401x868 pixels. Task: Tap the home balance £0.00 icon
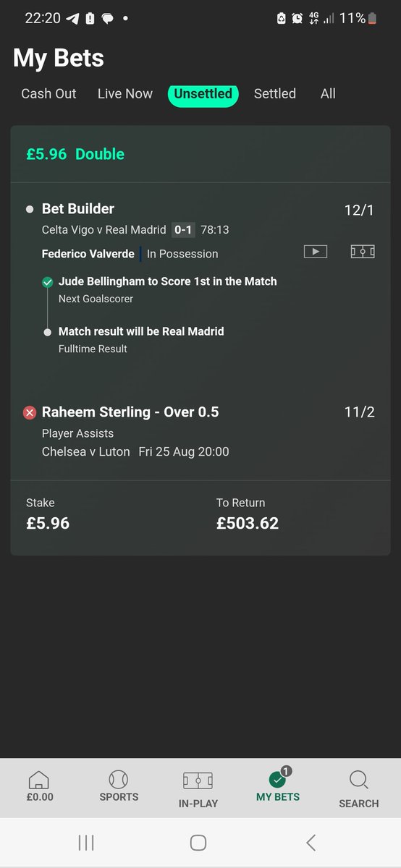point(39,780)
